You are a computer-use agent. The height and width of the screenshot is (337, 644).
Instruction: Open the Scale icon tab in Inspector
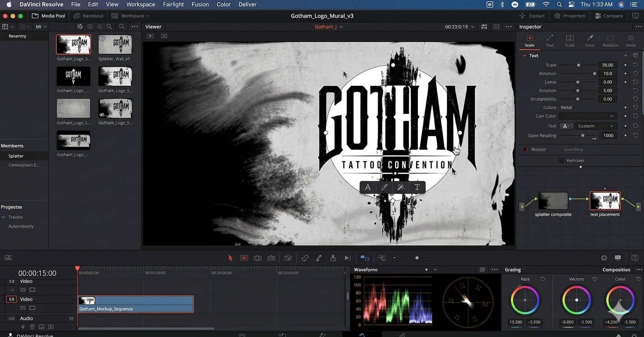(530, 41)
